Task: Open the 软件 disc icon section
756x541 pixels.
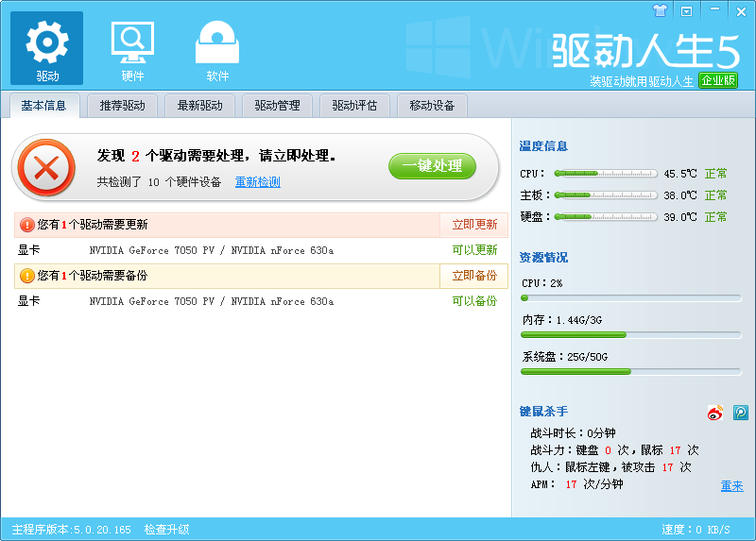Action: tap(217, 48)
